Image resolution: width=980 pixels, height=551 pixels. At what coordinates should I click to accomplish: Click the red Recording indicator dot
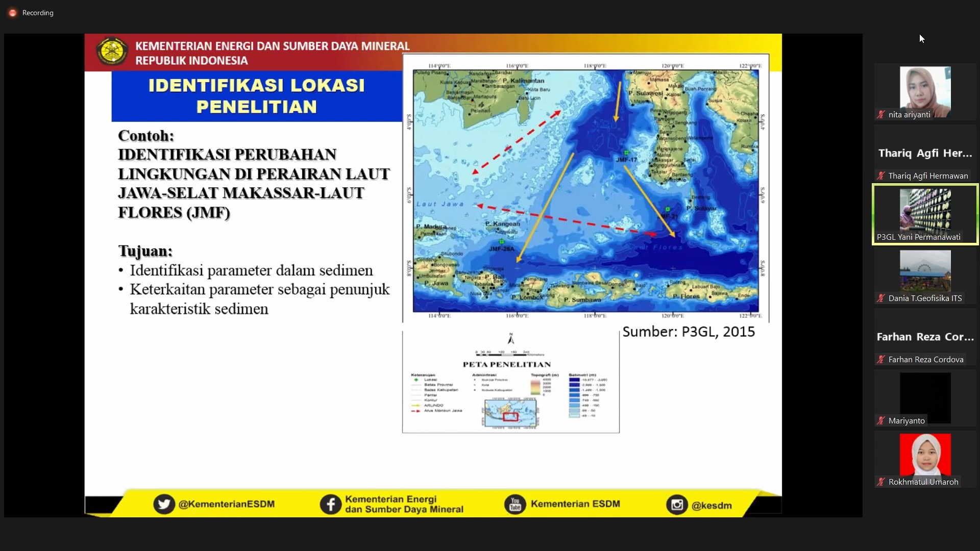point(13,13)
